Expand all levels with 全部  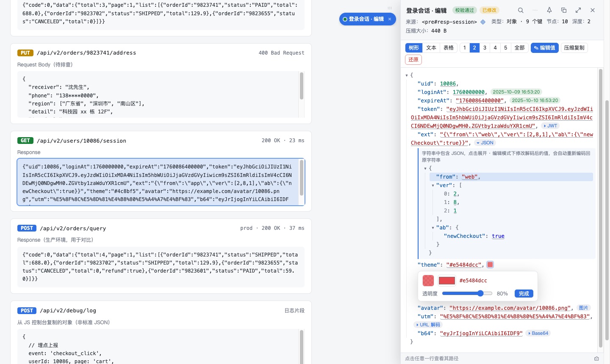point(520,48)
